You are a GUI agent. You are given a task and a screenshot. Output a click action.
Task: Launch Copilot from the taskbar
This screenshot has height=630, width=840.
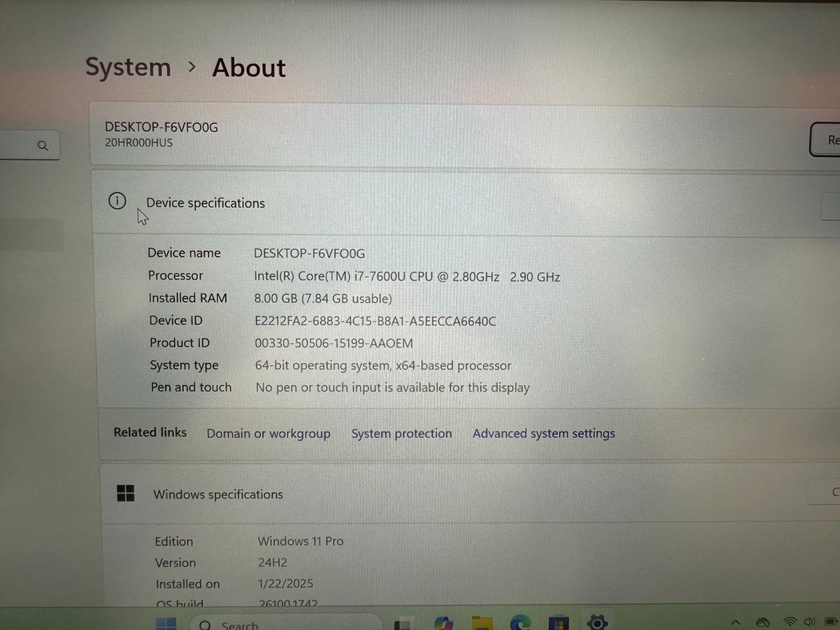click(x=444, y=623)
